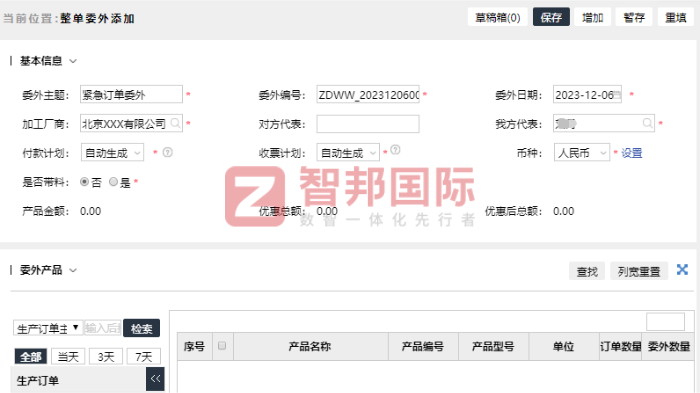Select 否 radio for 是否带料
700x393 pixels.
click(x=84, y=182)
